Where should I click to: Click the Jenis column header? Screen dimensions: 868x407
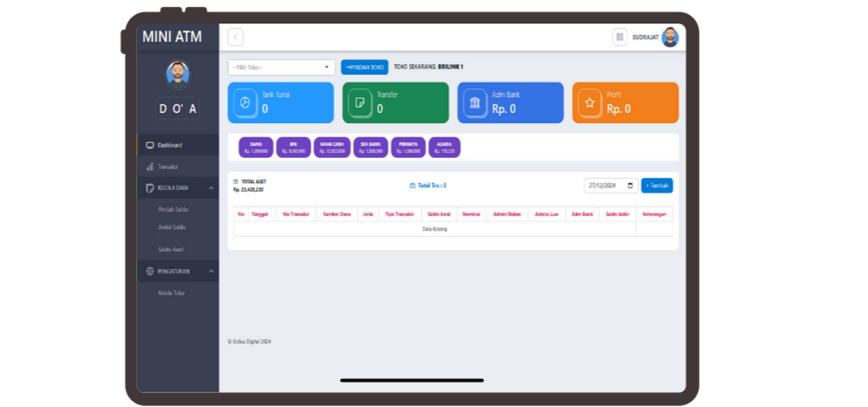tap(367, 213)
